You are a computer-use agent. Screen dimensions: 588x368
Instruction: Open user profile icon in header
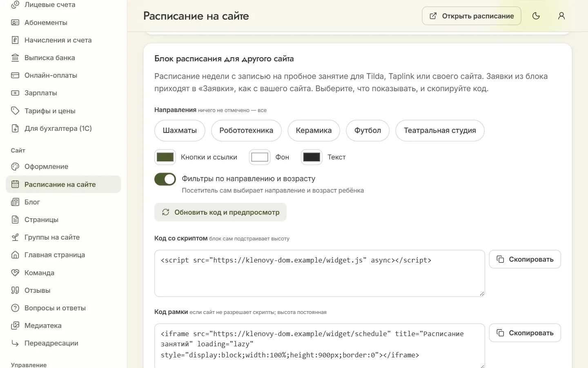click(x=561, y=16)
